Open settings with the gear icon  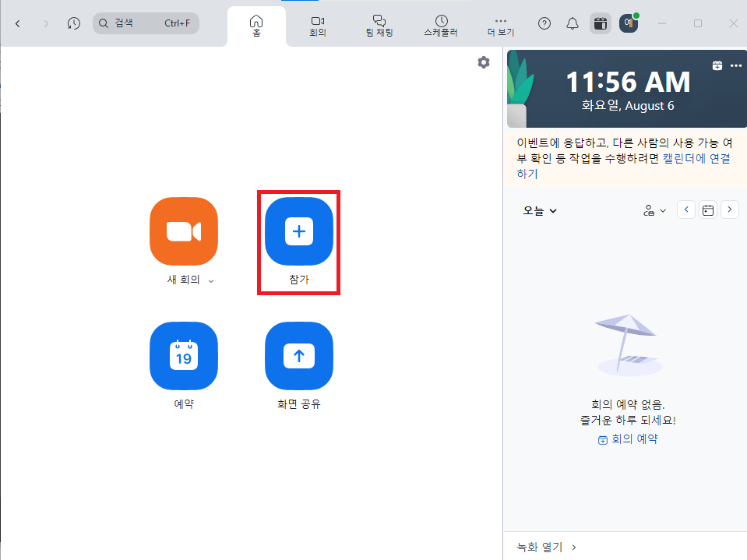(484, 62)
